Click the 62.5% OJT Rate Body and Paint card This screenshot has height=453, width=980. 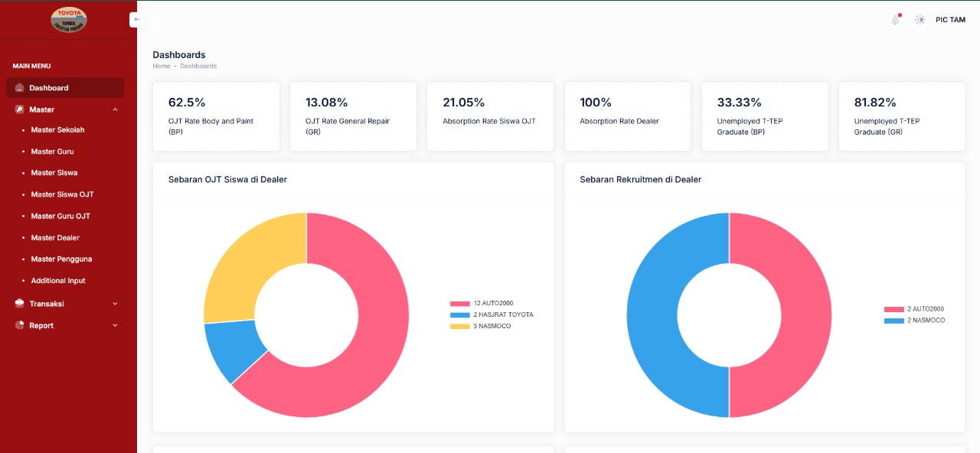pyautogui.click(x=217, y=116)
